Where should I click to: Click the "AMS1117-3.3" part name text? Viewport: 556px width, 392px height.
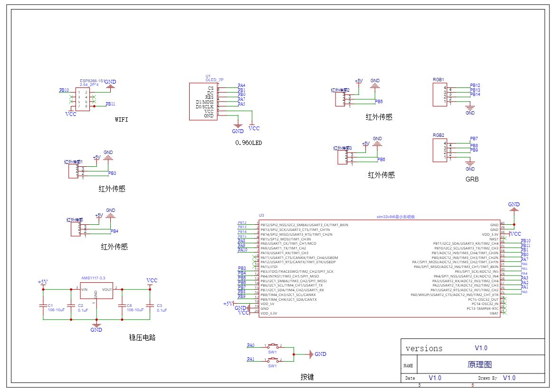pyautogui.click(x=93, y=278)
